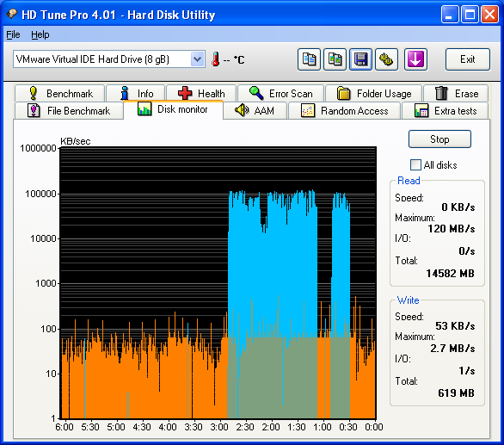This screenshot has width=504, height=445.
Task: Open options wrench icon
Action: (x=386, y=59)
